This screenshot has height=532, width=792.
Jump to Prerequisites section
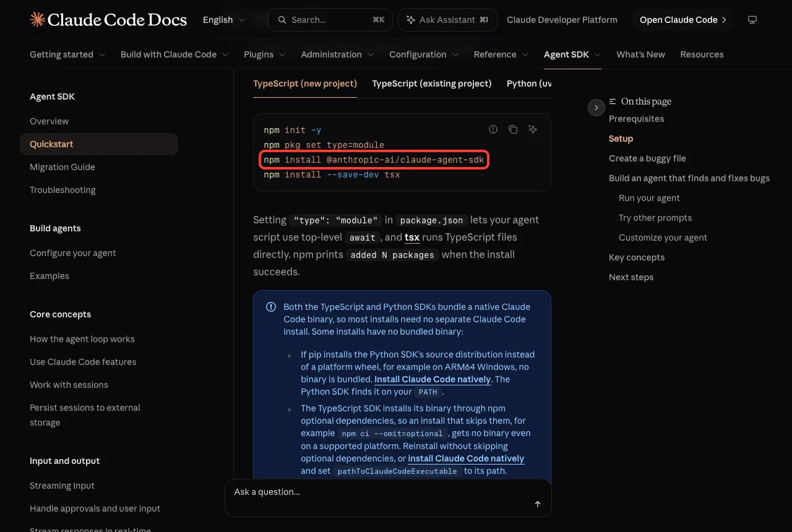pyautogui.click(x=636, y=119)
